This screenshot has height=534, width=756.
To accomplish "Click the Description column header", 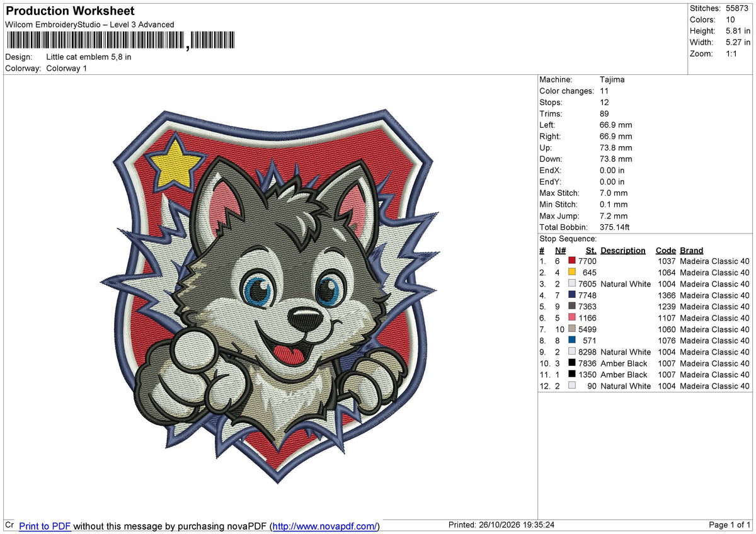I will point(623,250).
